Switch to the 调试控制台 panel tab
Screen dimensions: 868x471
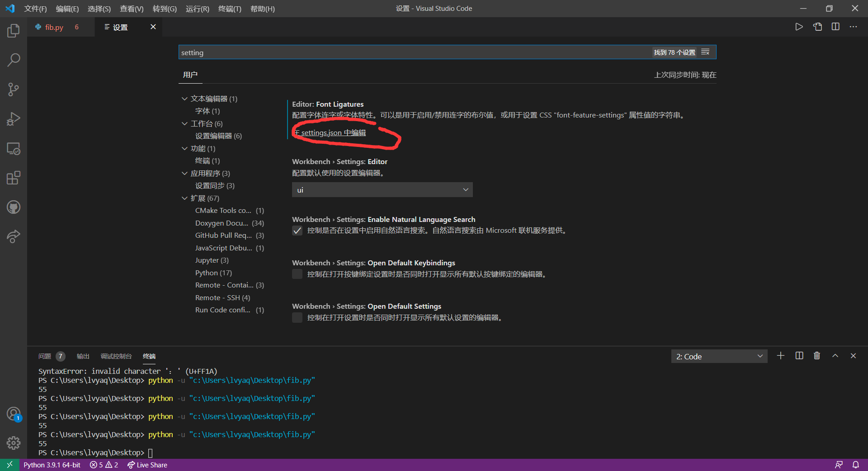click(116, 356)
